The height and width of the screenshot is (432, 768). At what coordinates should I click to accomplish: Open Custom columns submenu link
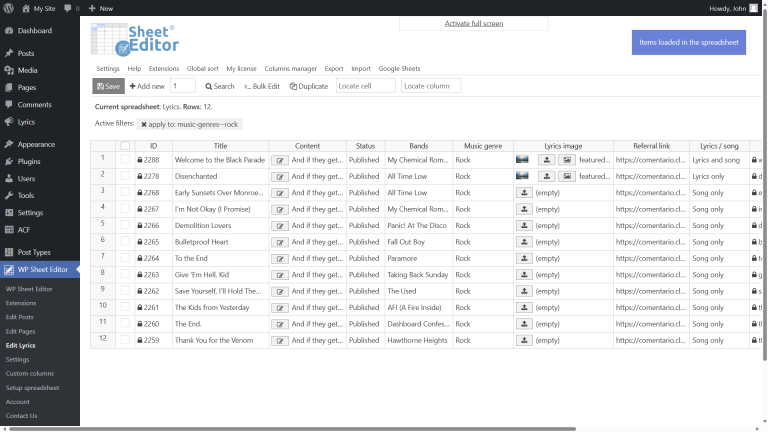pos(30,373)
